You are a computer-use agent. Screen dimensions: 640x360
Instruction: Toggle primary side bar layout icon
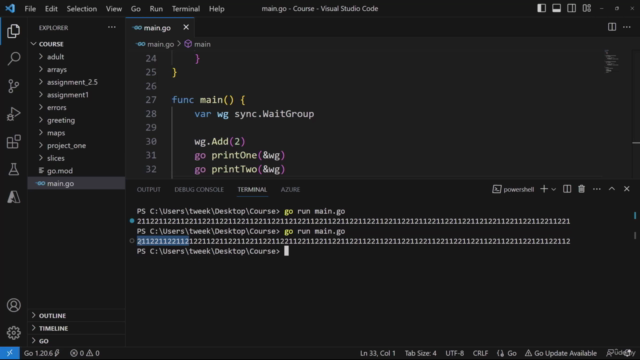[x=541, y=8]
